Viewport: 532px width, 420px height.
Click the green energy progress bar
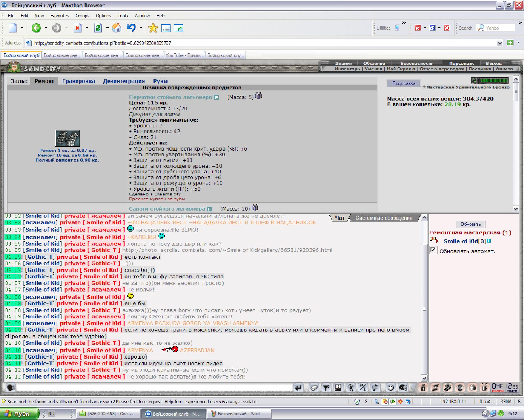[x=494, y=81]
